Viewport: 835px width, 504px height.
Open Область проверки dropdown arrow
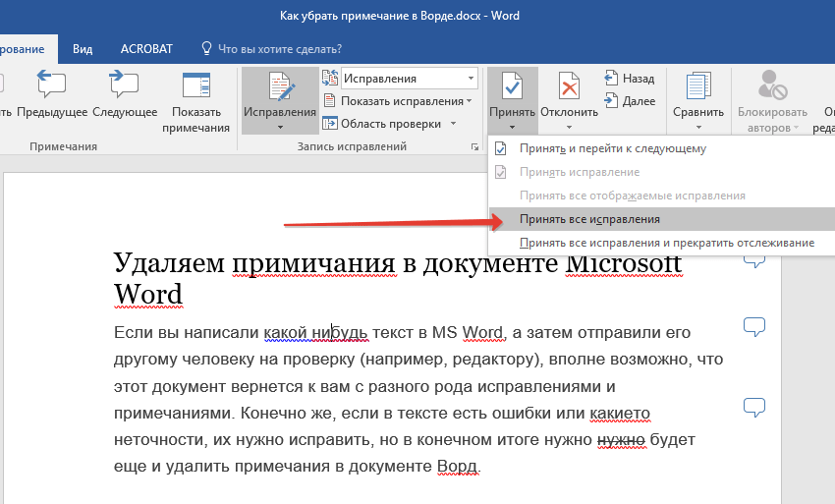(453, 124)
